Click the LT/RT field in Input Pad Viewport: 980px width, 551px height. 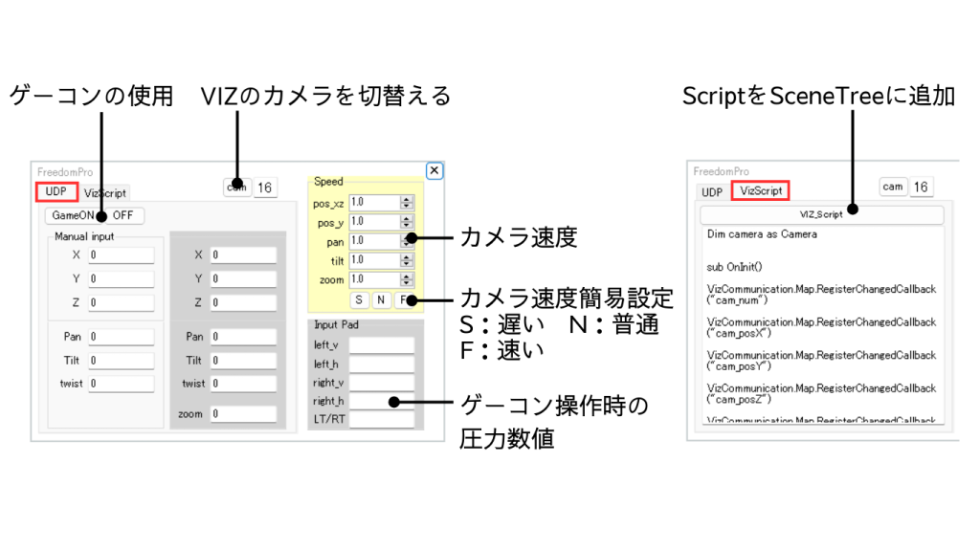[x=381, y=419]
